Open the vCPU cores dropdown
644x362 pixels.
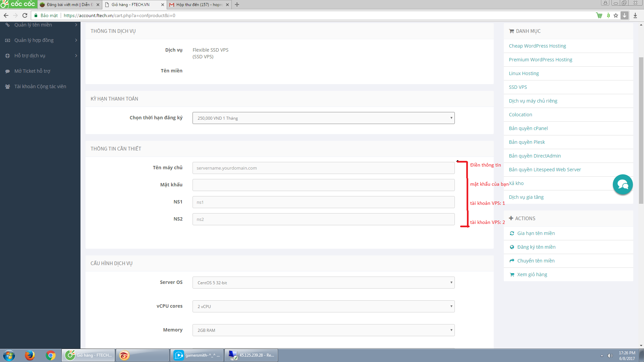(323, 306)
